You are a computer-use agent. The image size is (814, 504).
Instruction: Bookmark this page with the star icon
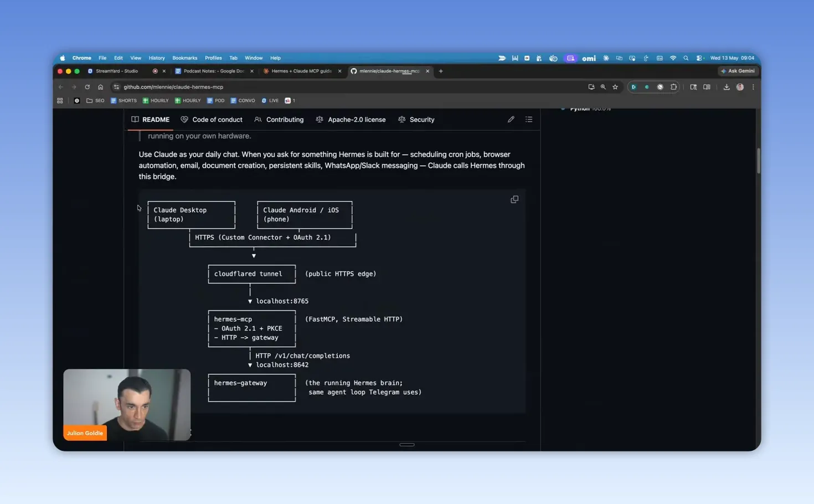(615, 87)
